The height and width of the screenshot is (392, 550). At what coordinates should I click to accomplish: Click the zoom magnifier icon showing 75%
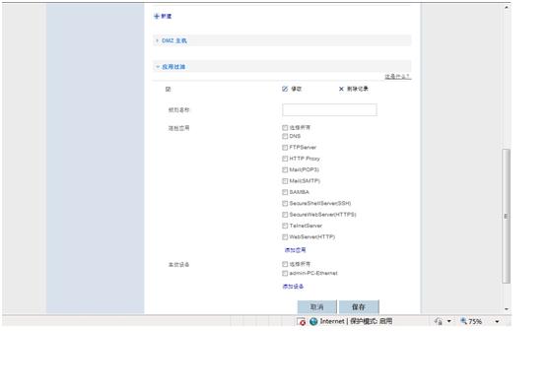pos(463,321)
